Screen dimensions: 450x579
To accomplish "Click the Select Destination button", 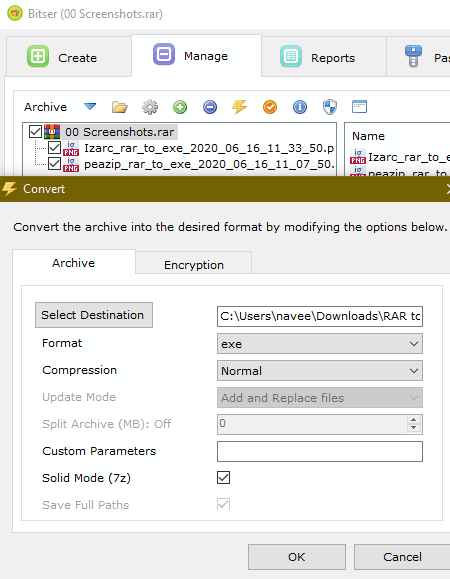I will tap(94, 315).
